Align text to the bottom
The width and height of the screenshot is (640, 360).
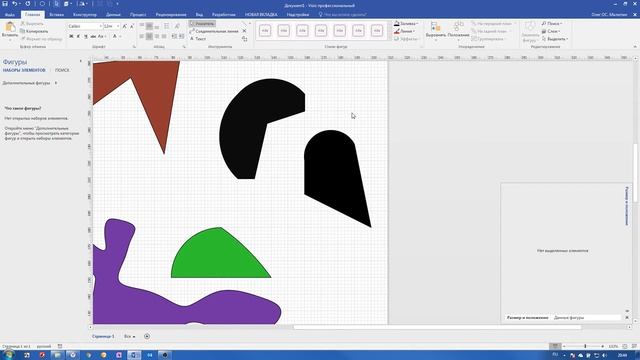157,26
